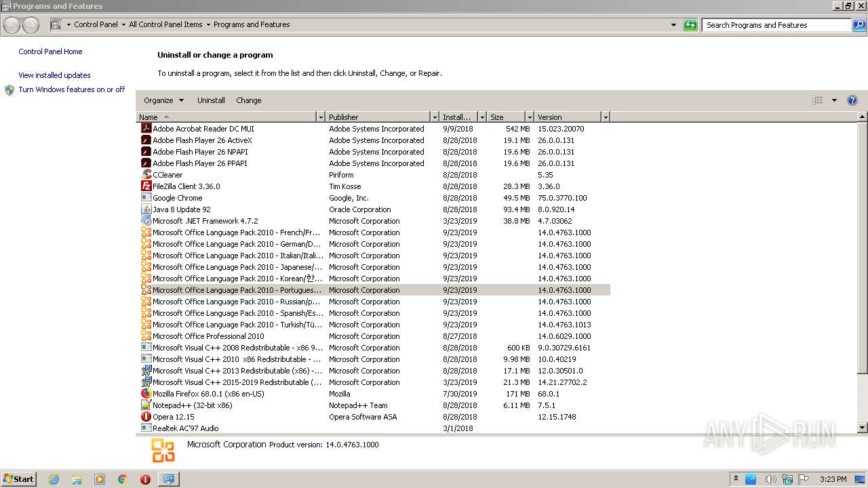Click the Oracle Corporation publisher cell

click(x=359, y=209)
